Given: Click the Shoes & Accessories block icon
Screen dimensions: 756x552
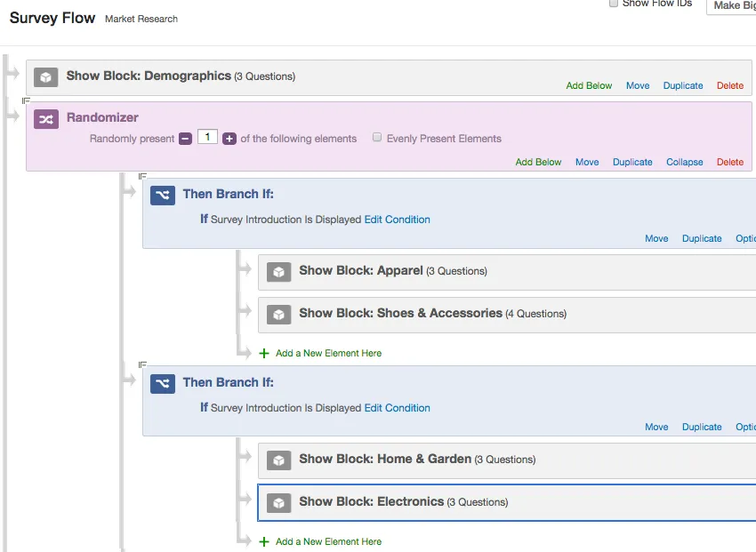Looking at the screenshot, I should 278,314.
